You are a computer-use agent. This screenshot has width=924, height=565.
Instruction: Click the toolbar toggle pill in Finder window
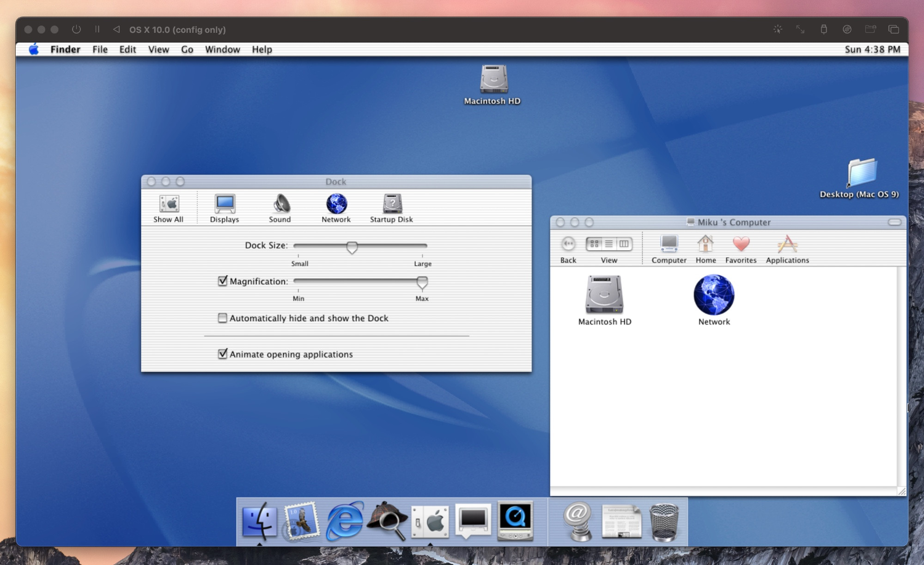tap(895, 222)
